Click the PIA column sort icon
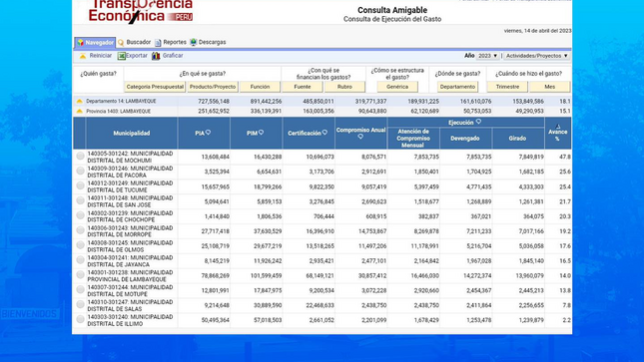The height and width of the screenshot is (362, 644). click(209, 133)
